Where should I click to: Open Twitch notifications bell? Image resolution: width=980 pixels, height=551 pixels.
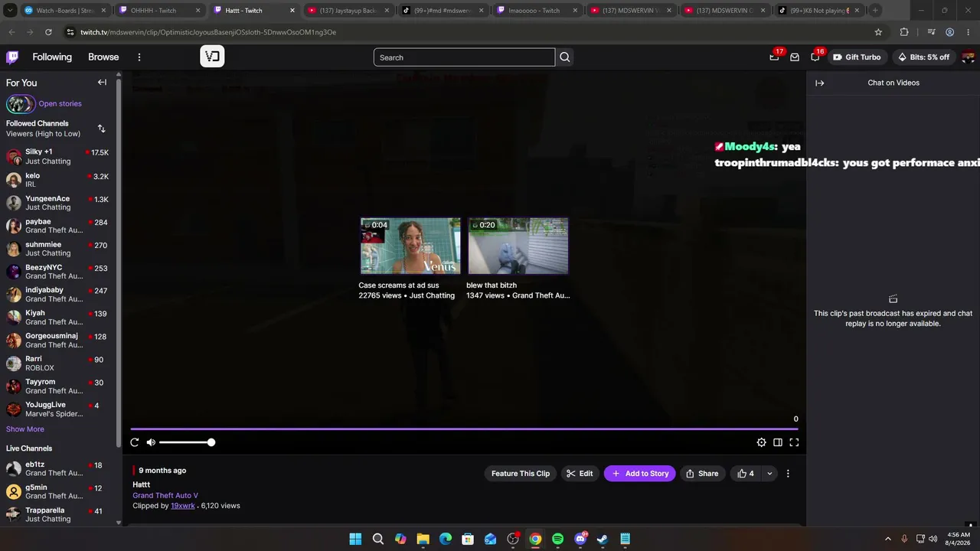point(815,57)
